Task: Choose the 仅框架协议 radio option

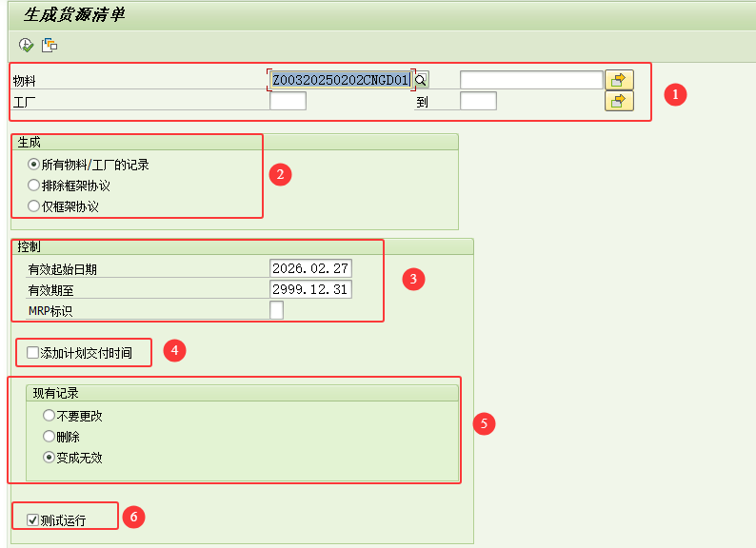Action: tap(34, 206)
